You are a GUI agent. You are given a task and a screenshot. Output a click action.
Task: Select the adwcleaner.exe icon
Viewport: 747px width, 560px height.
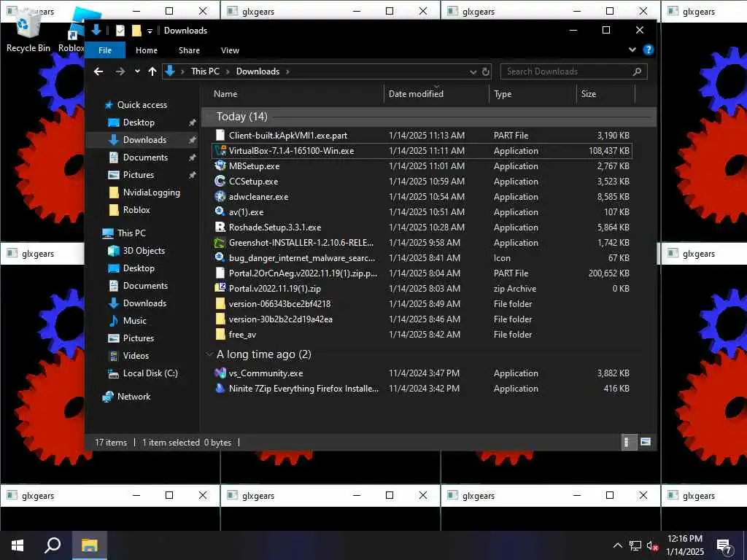point(220,196)
